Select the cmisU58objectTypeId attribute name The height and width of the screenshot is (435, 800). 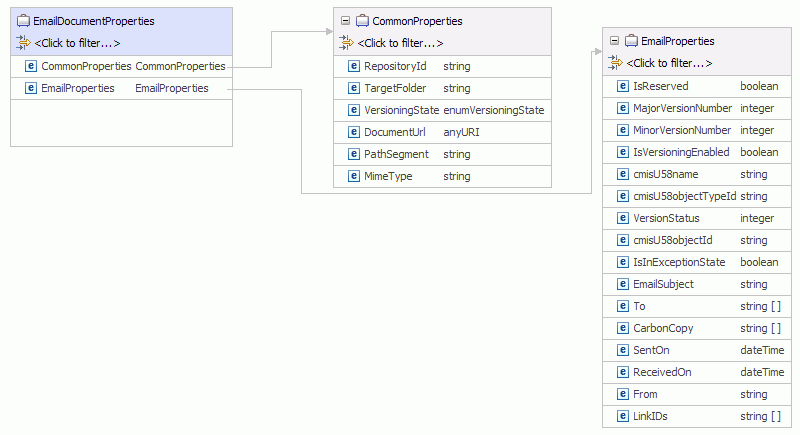[685, 196]
